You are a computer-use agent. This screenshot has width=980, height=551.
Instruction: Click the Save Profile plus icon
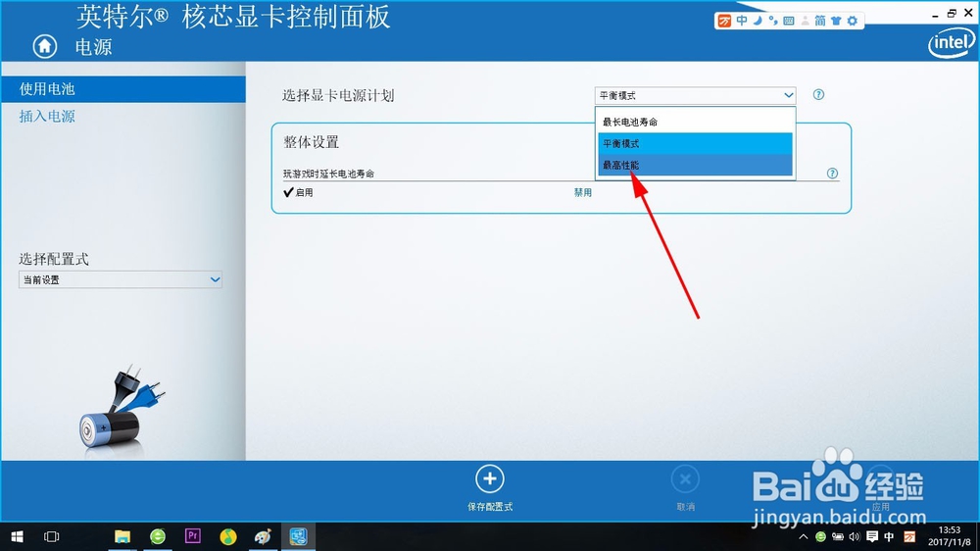coord(489,479)
